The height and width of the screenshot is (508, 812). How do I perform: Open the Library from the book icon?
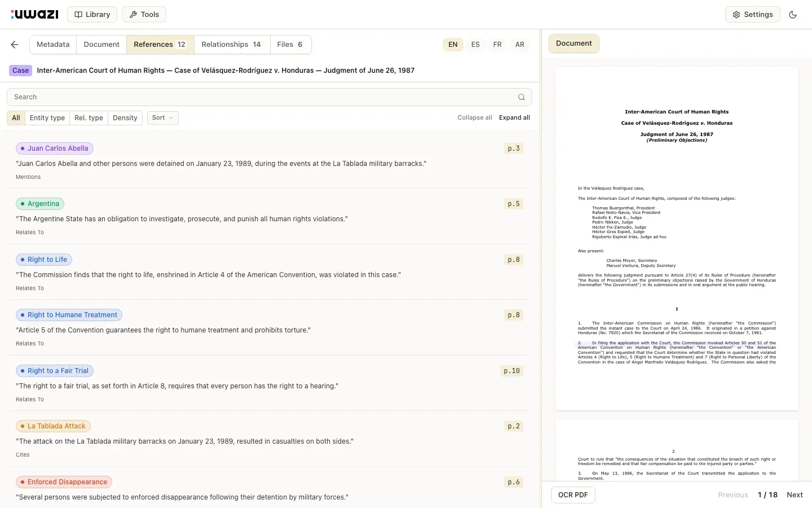coord(92,15)
